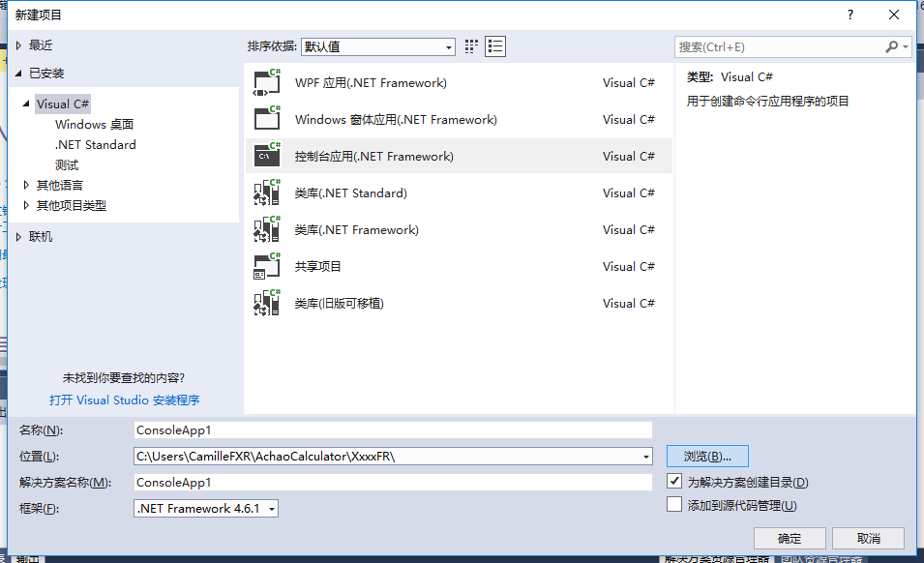Screen dimensions: 924x563
Task: Open the .NET Framework 4.6.1 framework dropdown
Action: pyautogui.click(x=206, y=508)
